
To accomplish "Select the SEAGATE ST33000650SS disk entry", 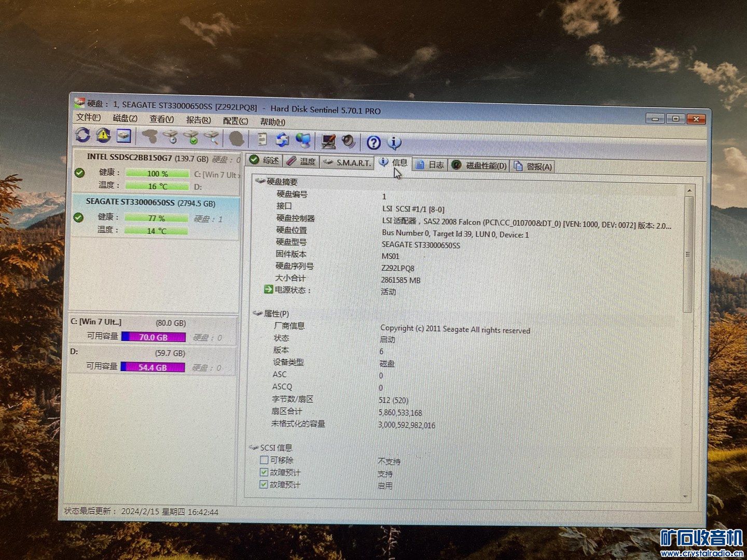I will (156, 217).
